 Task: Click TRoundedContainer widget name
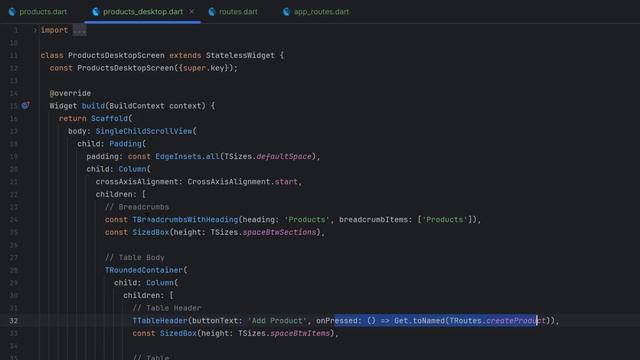click(144, 270)
